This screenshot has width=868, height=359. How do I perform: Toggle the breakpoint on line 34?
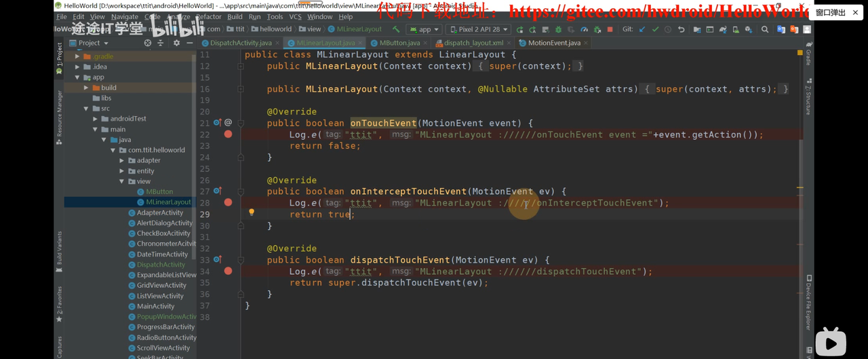[229, 271]
